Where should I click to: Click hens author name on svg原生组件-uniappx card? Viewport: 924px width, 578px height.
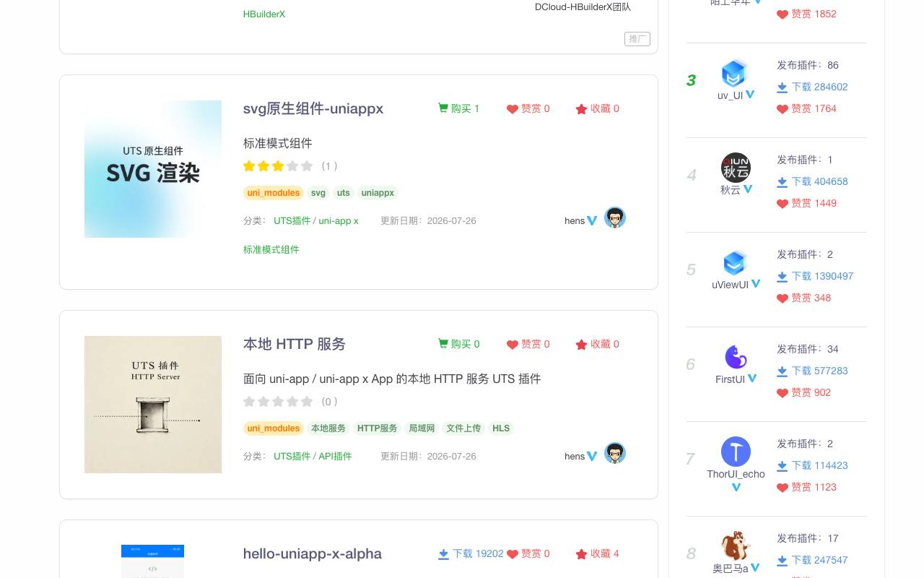click(575, 220)
